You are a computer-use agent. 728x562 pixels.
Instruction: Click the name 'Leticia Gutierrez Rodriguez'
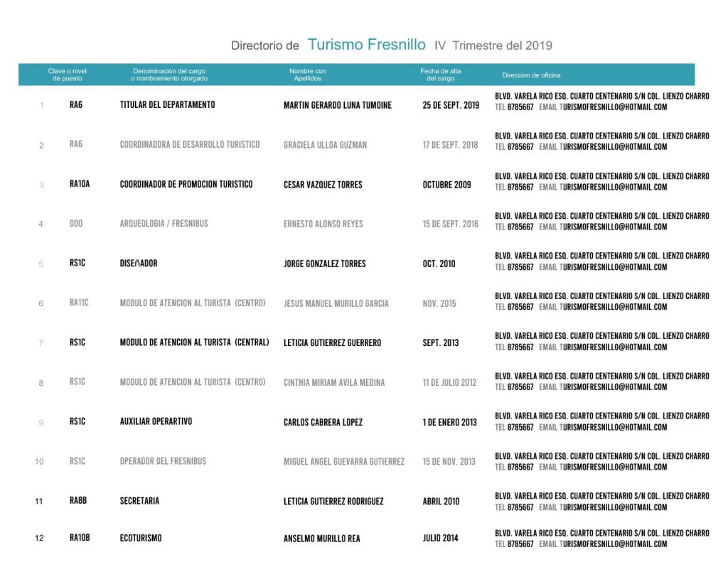[x=333, y=502]
